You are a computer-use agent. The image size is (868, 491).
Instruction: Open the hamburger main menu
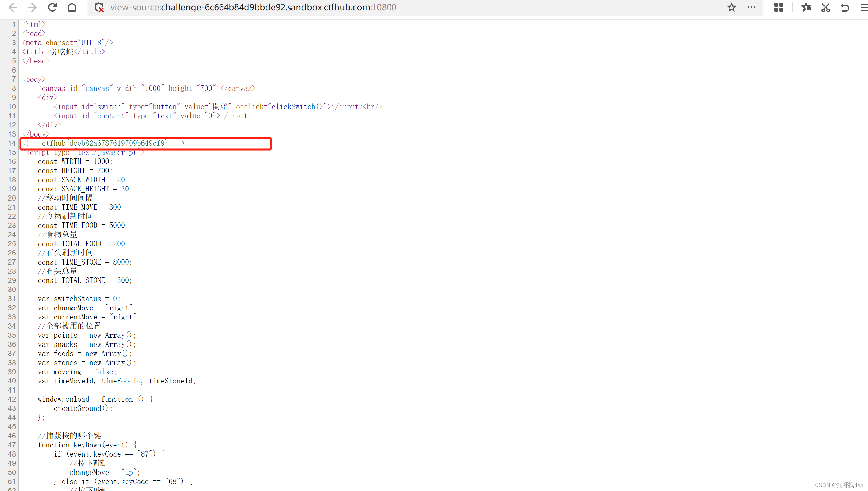pyautogui.click(x=864, y=7)
